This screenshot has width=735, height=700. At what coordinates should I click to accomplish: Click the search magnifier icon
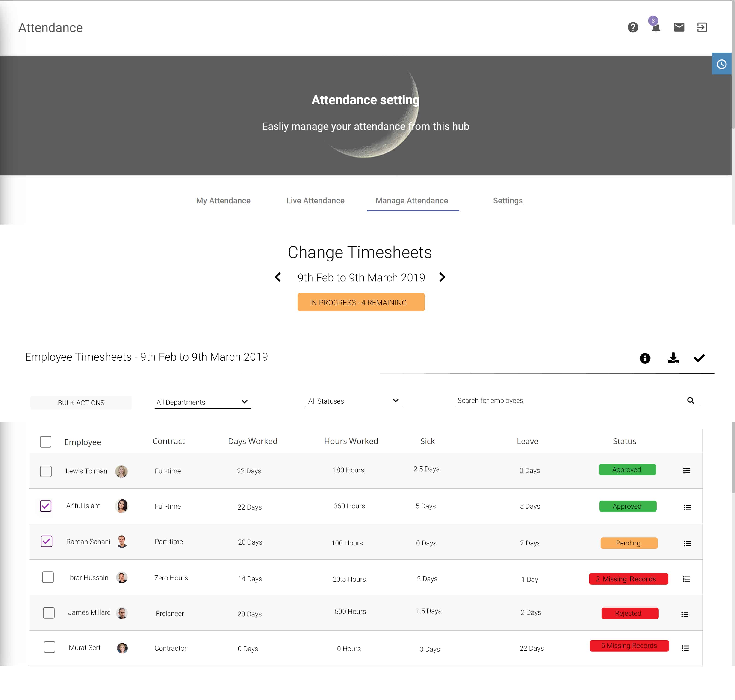[x=691, y=400]
